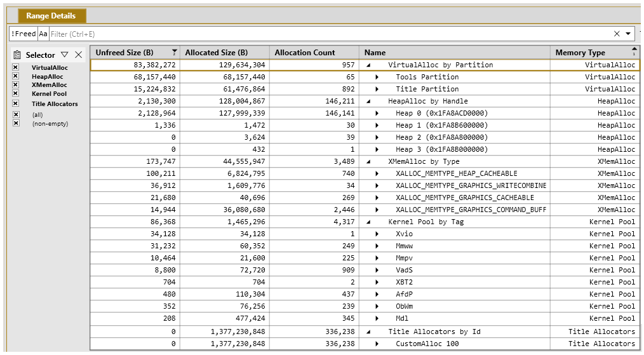Expand Heap 3 (0x1FA8B000000)
Screen dimensions: 644x355
coord(377,150)
